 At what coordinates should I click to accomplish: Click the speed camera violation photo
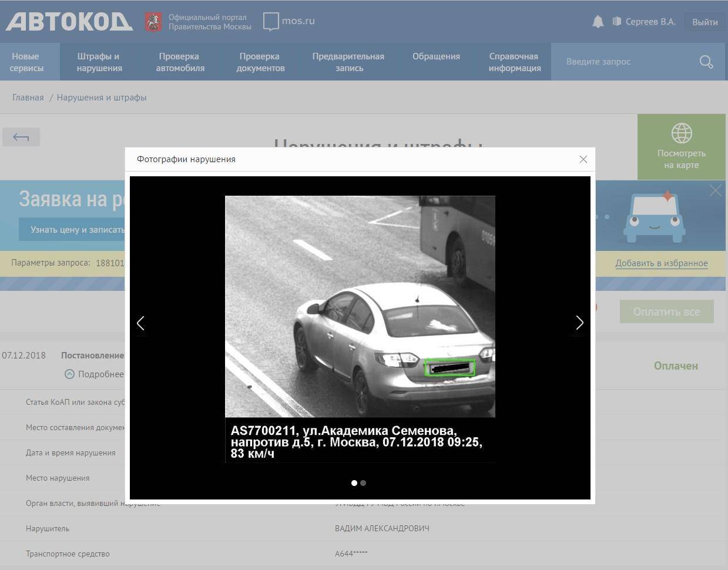[360, 306]
